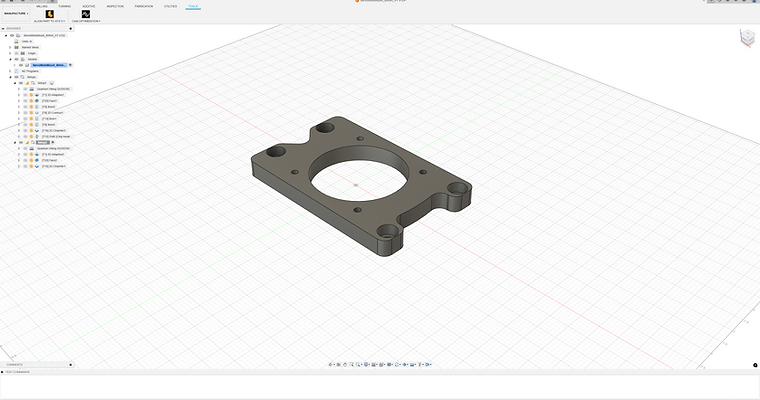760x400 pixels.
Task: Click the 2D Adaptive2 operation icon
Action: click(x=37, y=154)
